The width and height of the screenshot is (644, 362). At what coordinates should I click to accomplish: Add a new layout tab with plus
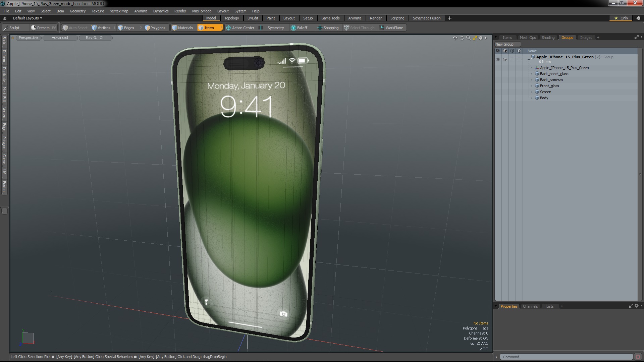pyautogui.click(x=449, y=18)
